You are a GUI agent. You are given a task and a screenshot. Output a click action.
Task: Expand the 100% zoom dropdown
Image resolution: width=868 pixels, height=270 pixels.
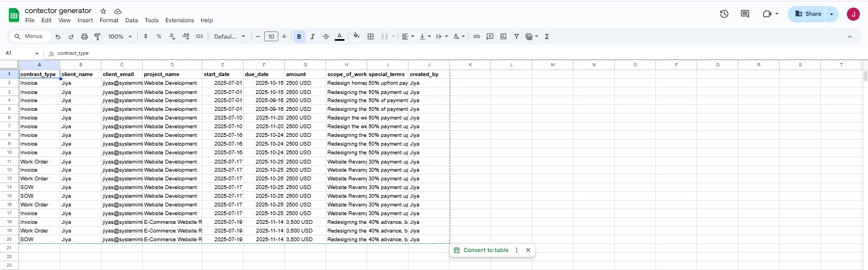pos(120,37)
